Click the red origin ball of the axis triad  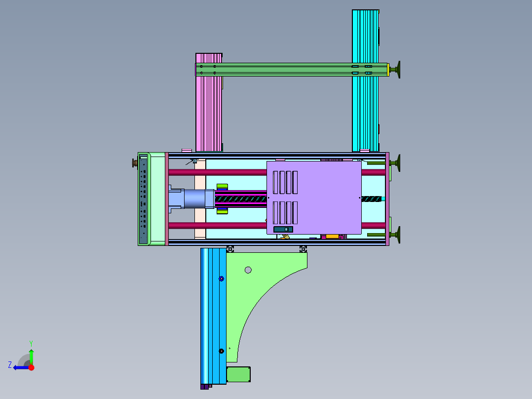pos(31,367)
